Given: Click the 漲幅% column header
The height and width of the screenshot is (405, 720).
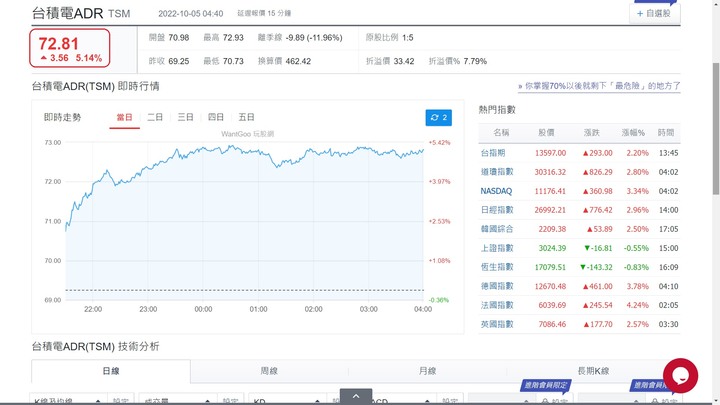Looking at the screenshot, I should (x=633, y=133).
